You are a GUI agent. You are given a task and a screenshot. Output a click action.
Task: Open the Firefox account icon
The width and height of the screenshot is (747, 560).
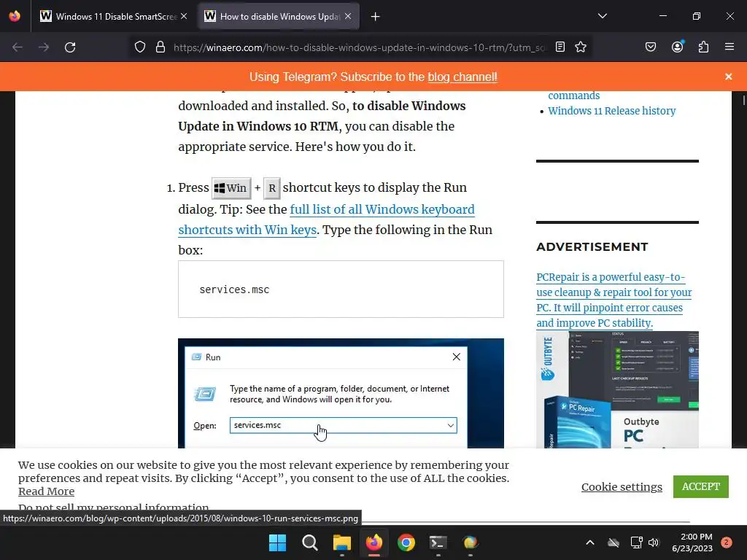[x=677, y=47]
